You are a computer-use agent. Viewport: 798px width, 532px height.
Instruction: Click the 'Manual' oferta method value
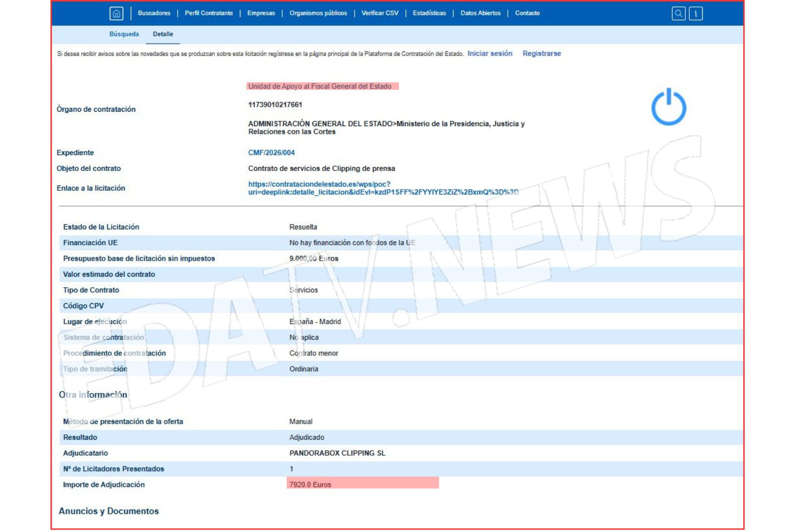tap(301, 421)
